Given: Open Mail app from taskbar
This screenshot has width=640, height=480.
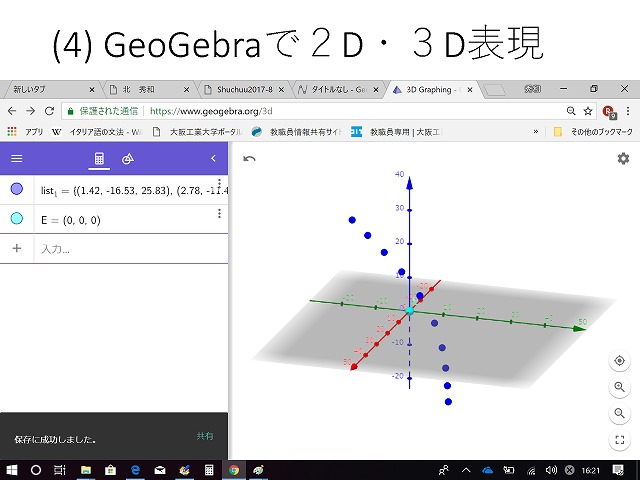Looking at the screenshot, I should click(160, 470).
